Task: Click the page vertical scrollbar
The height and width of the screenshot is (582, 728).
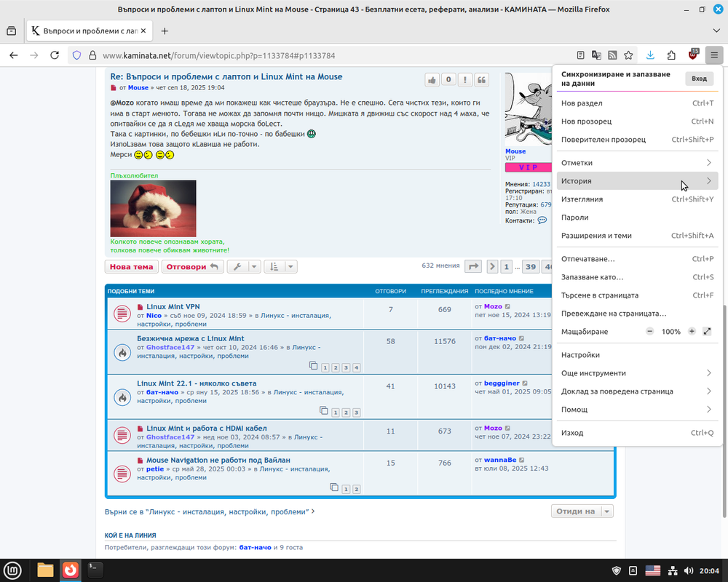Action: tap(725, 411)
